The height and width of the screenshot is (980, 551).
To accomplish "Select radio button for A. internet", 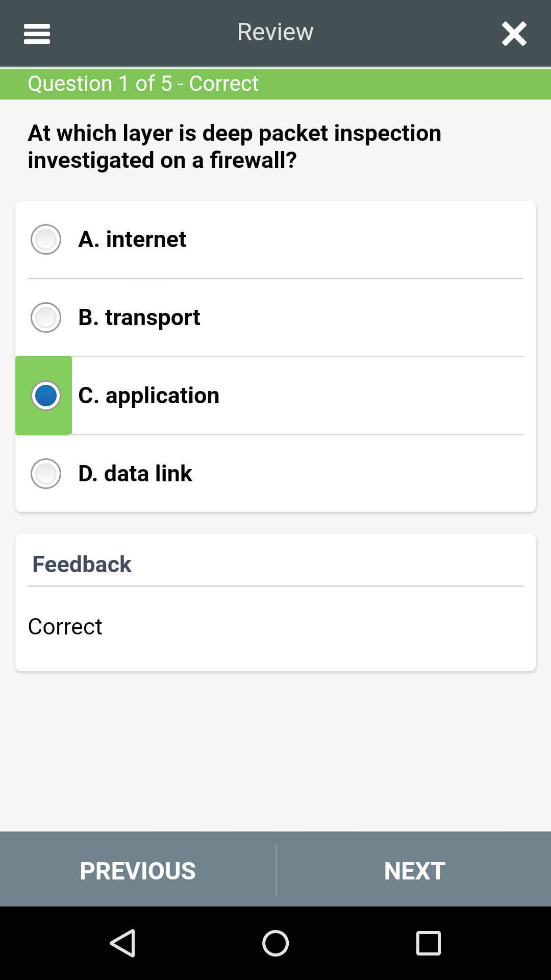I will (46, 239).
